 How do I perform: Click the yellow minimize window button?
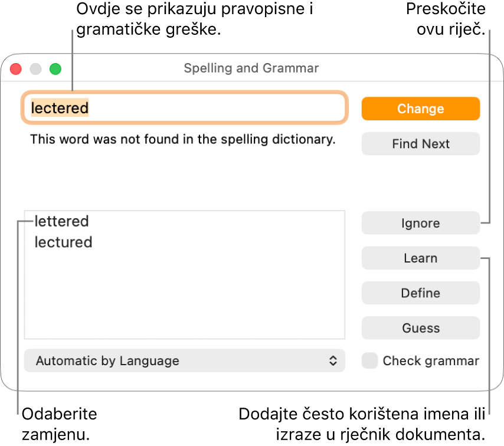(35, 68)
